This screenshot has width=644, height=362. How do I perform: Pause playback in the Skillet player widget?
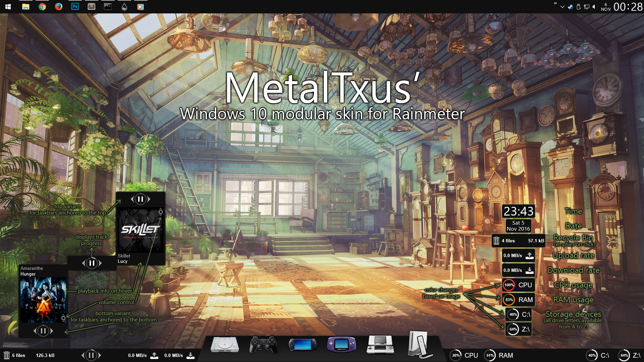141,199
